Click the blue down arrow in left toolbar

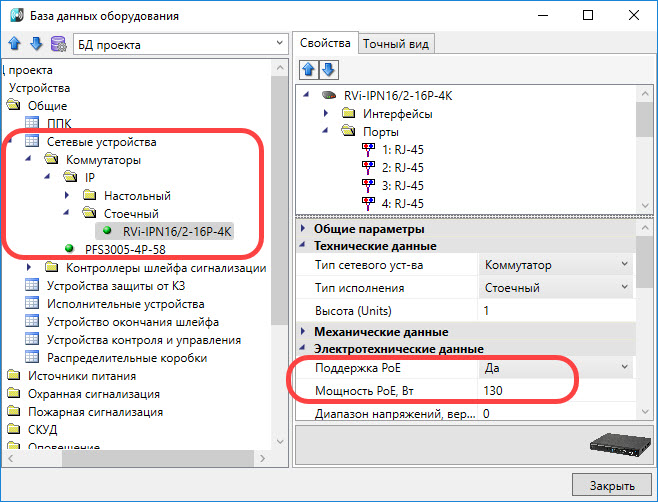pyautogui.click(x=36, y=43)
